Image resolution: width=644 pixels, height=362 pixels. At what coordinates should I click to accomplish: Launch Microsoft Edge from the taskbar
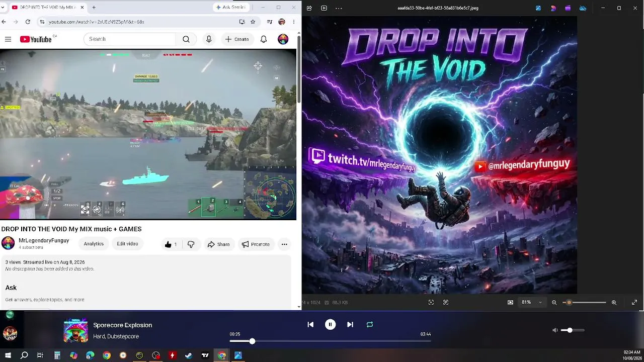pyautogui.click(x=90, y=355)
